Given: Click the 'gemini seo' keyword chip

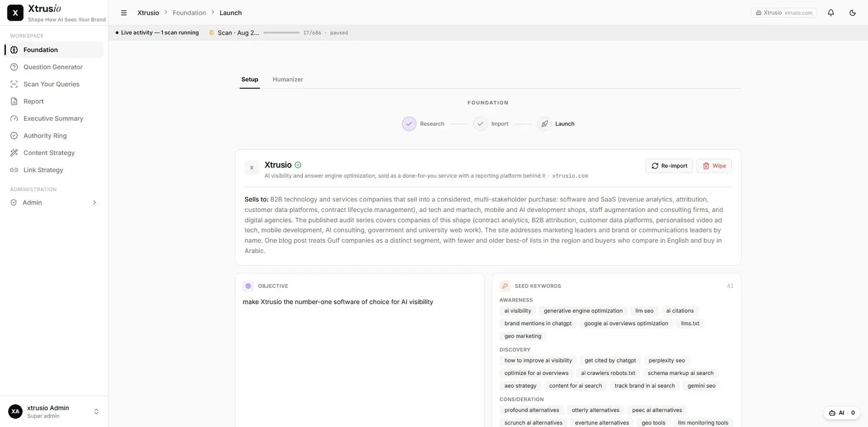Looking at the screenshot, I should coord(701,386).
